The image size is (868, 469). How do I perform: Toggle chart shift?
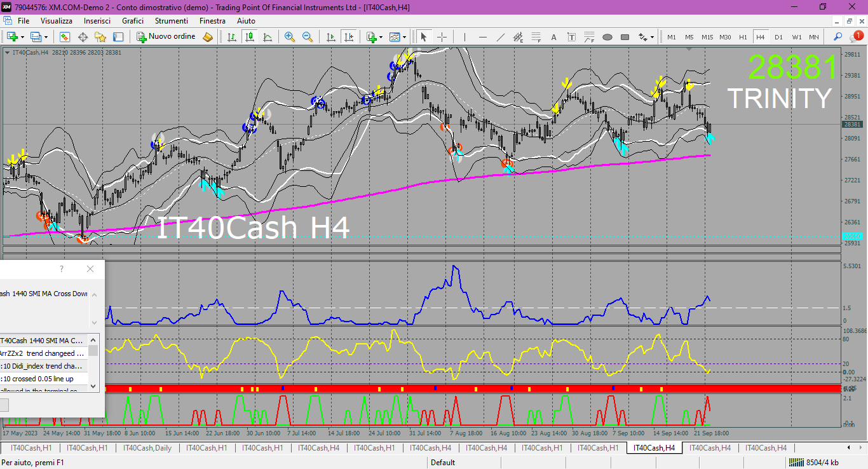(x=348, y=37)
